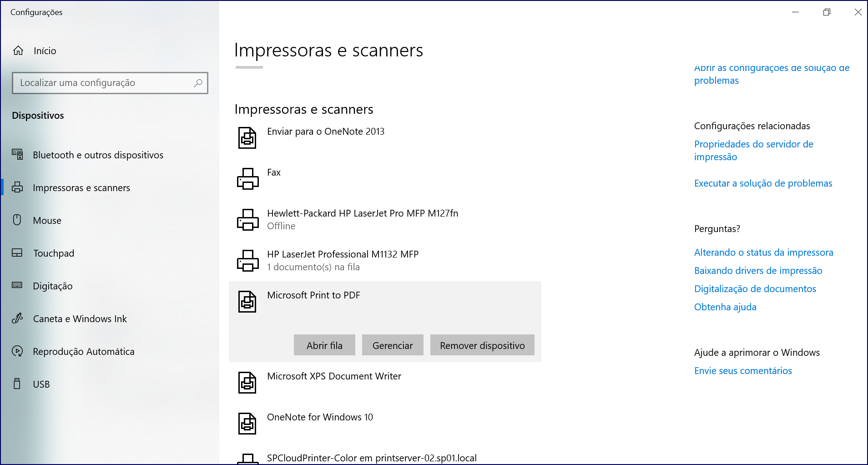Select Hewlett-Packard HP LaserJet Pro MFP M127fn
868x465 pixels.
click(363, 213)
